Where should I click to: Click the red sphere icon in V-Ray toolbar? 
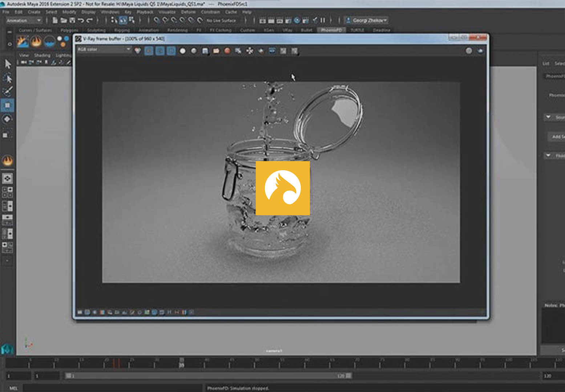coord(227,51)
